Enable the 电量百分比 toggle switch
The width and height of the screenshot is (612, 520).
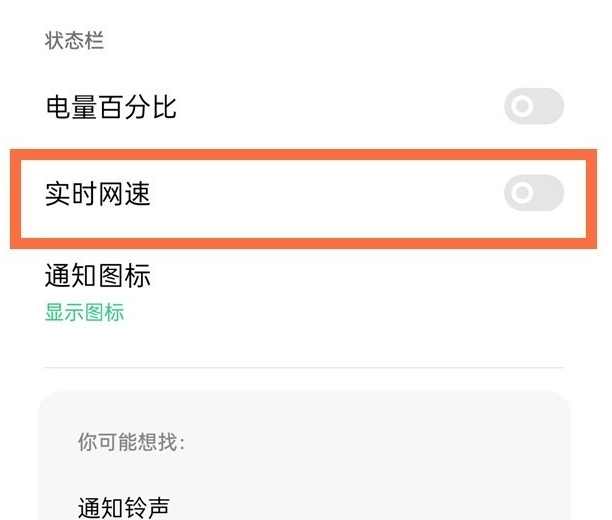pos(533,107)
